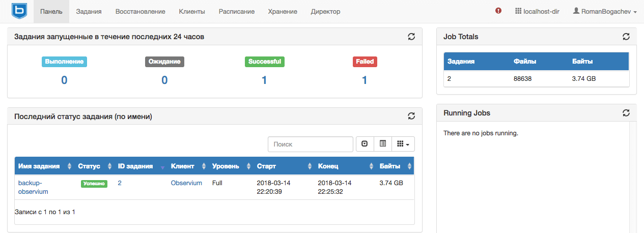The width and height of the screenshot is (644, 233).
Task: Refresh the Running Jobs panel
Action: pyautogui.click(x=626, y=113)
